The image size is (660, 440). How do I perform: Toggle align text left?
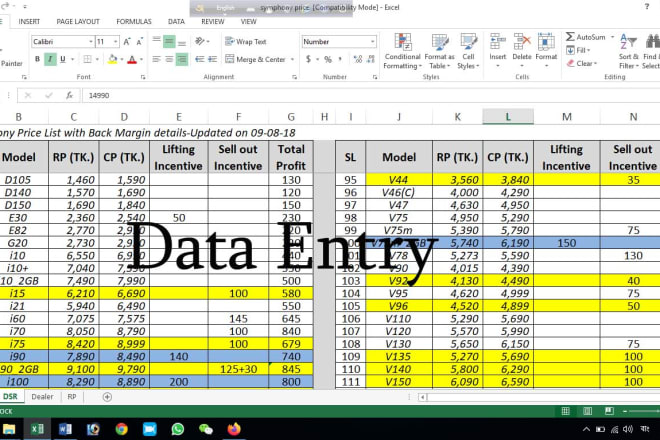click(x=156, y=59)
